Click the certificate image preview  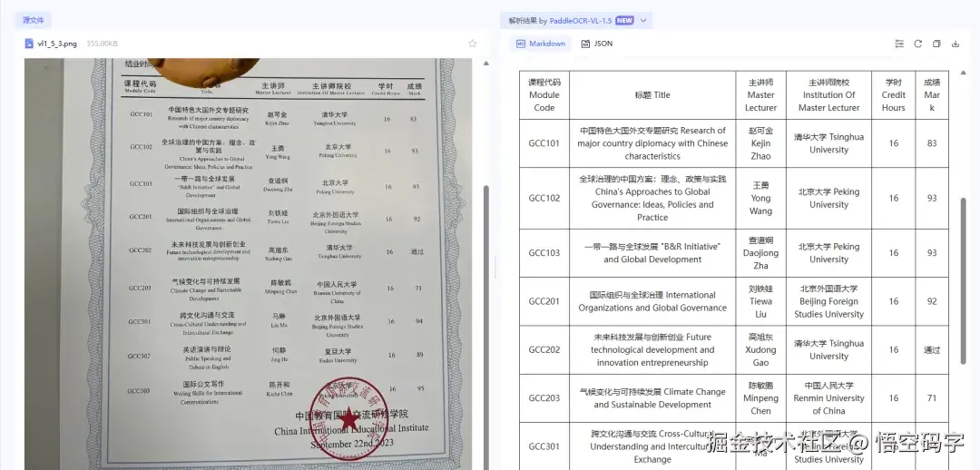pyautogui.click(x=249, y=264)
